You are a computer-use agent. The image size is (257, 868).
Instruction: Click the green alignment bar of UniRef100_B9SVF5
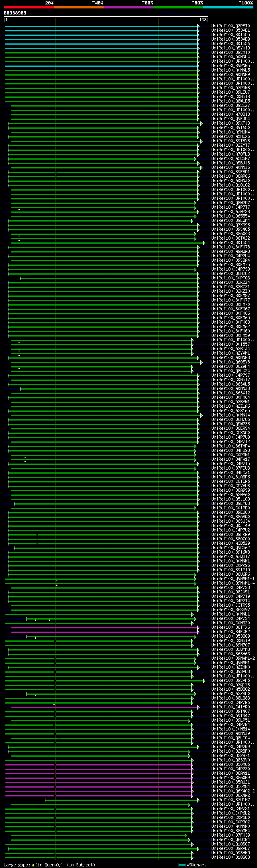tap(105, 681)
